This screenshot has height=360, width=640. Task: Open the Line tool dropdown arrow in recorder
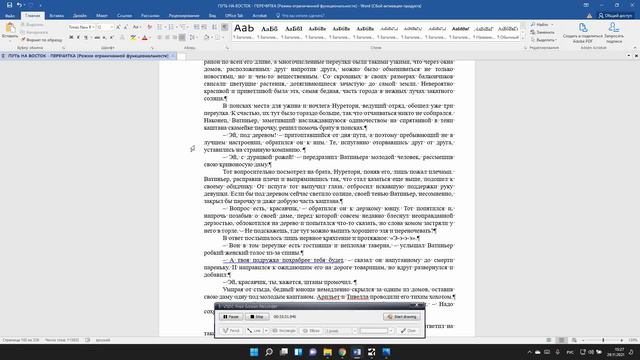266,331
